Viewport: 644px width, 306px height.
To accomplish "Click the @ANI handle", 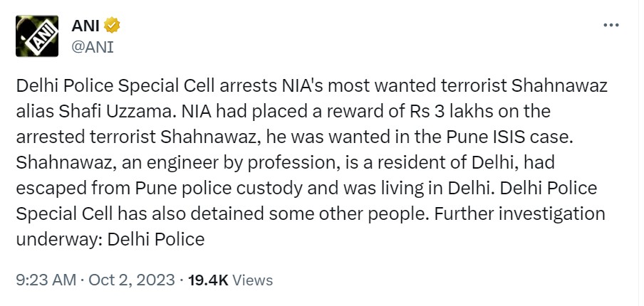I will 93,47.
